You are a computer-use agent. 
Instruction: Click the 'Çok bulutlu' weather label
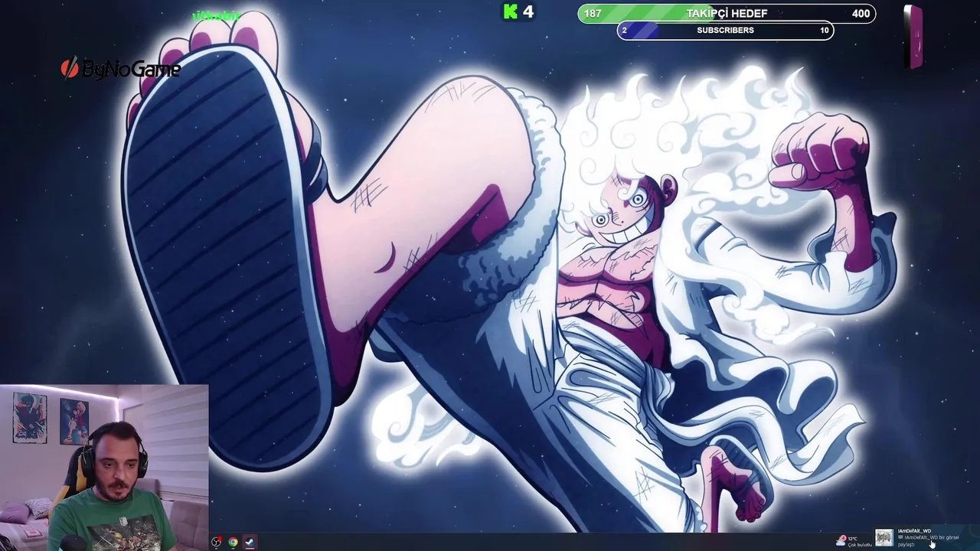[860, 545]
